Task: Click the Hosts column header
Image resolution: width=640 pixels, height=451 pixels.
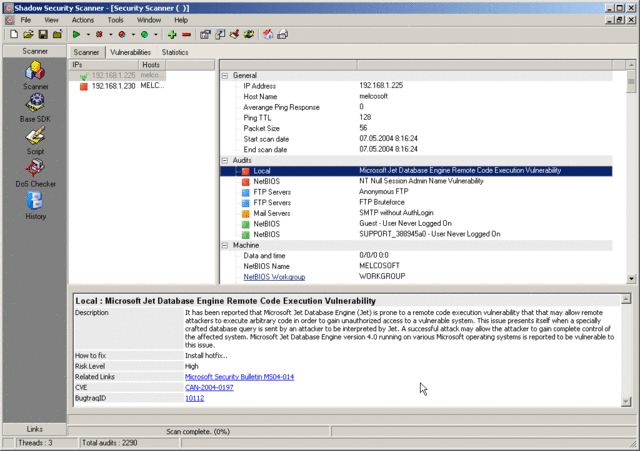Action: [x=152, y=65]
